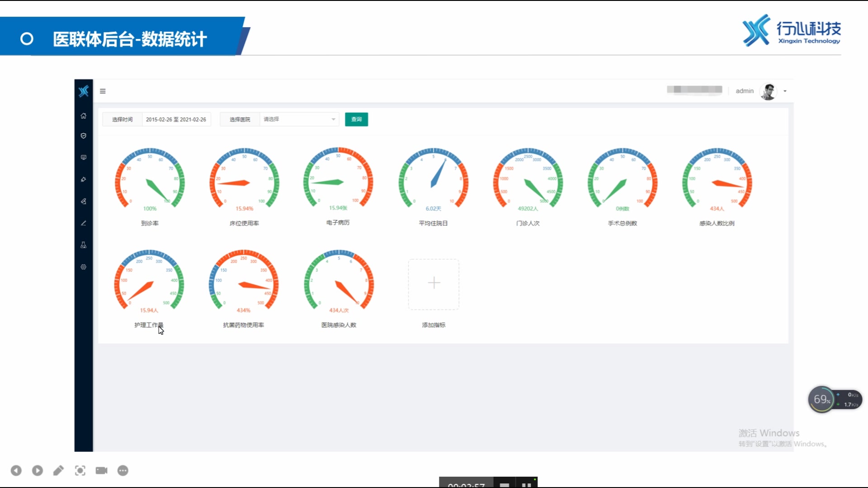Click the 平均住院日 caption text
The height and width of the screenshot is (488, 868).
point(433,223)
